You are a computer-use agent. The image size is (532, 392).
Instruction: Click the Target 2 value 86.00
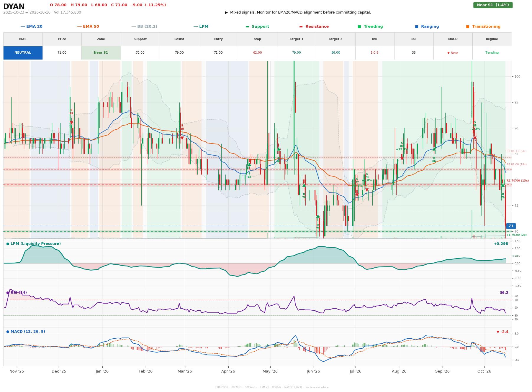(x=335, y=53)
